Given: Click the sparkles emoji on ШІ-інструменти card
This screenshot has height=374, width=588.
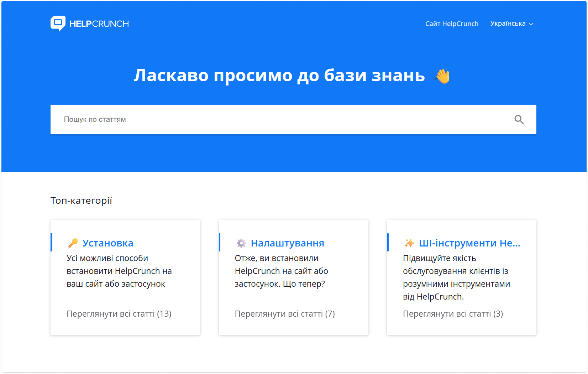Looking at the screenshot, I should tap(409, 243).
